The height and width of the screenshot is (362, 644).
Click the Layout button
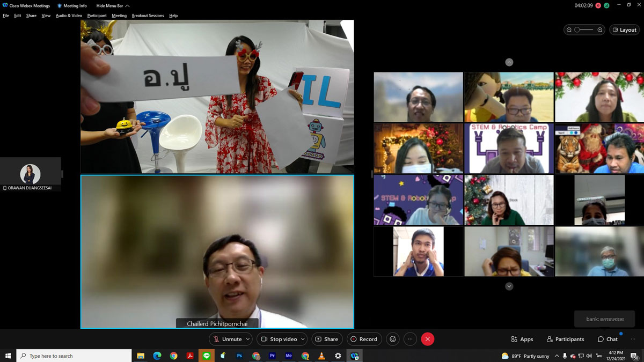point(624,30)
